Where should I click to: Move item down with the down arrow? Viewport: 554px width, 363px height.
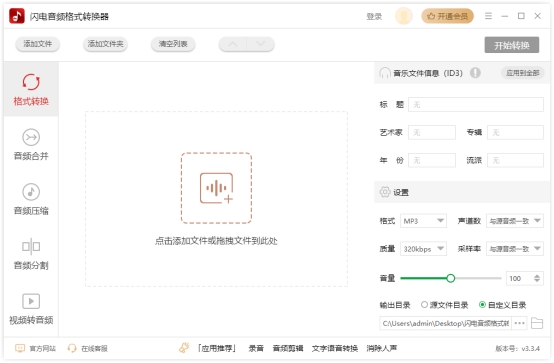point(260,44)
